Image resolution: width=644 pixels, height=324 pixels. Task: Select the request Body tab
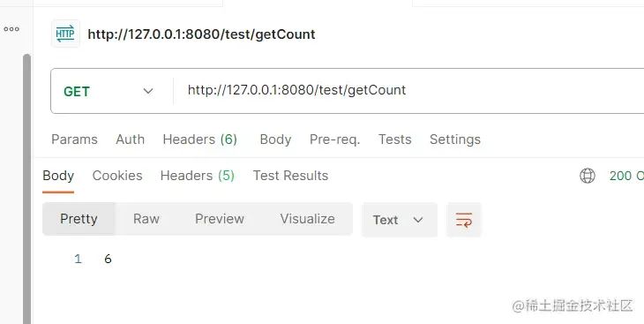pos(275,139)
